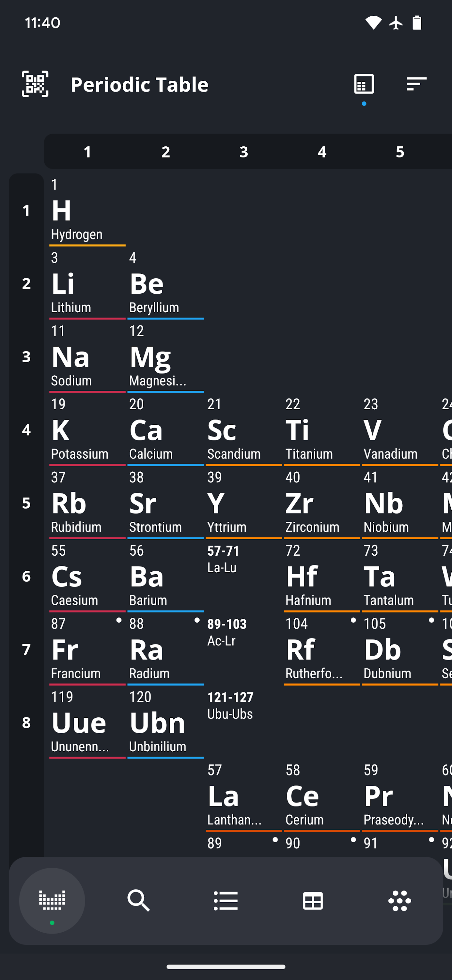This screenshot has height=980, width=452.
Task: Tap group number 3 column header
Action: tap(244, 152)
